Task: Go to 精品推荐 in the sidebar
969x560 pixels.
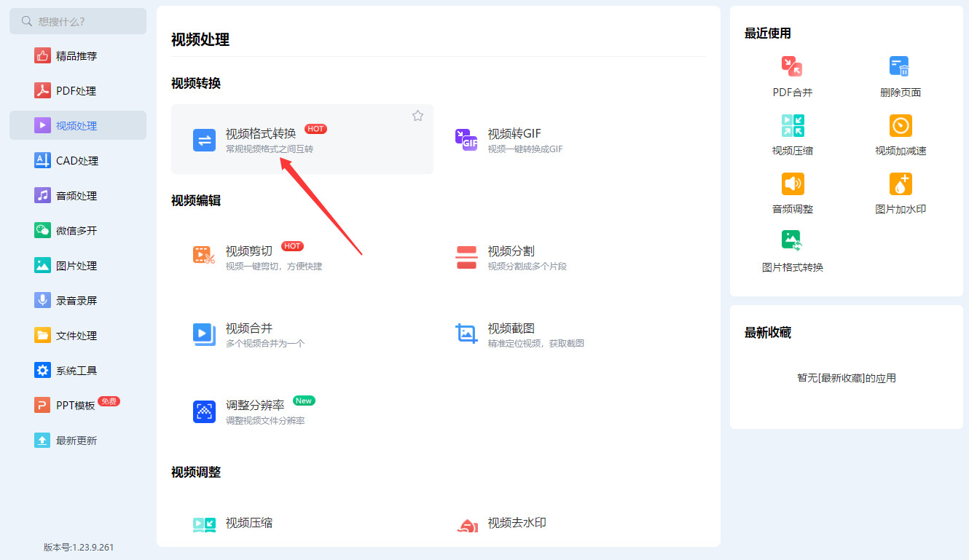Action: coord(78,55)
